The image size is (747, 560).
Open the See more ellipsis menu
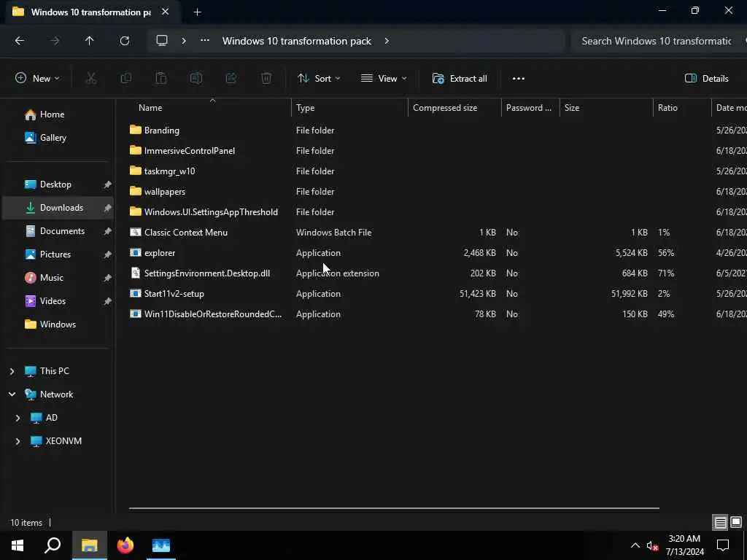[x=519, y=79]
